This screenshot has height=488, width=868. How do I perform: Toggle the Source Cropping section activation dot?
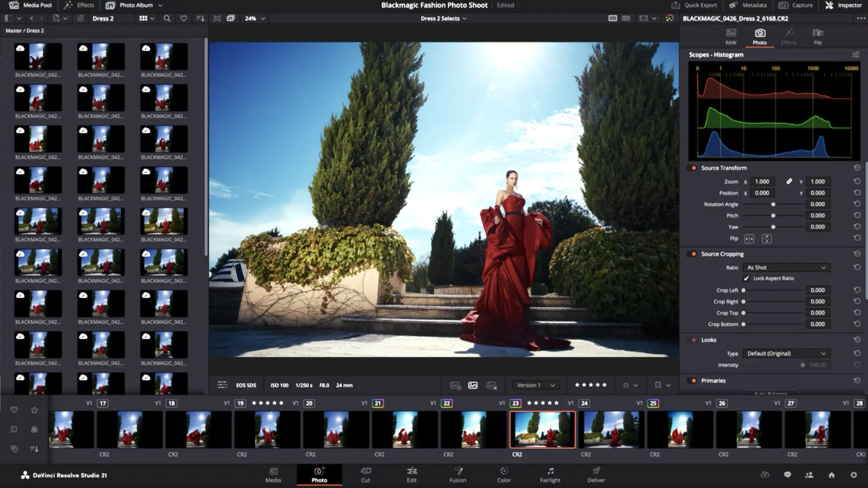pyautogui.click(x=693, y=254)
